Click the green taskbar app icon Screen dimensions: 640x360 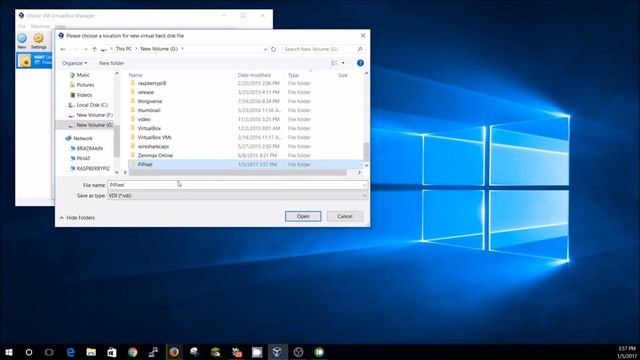click(319, 352)
